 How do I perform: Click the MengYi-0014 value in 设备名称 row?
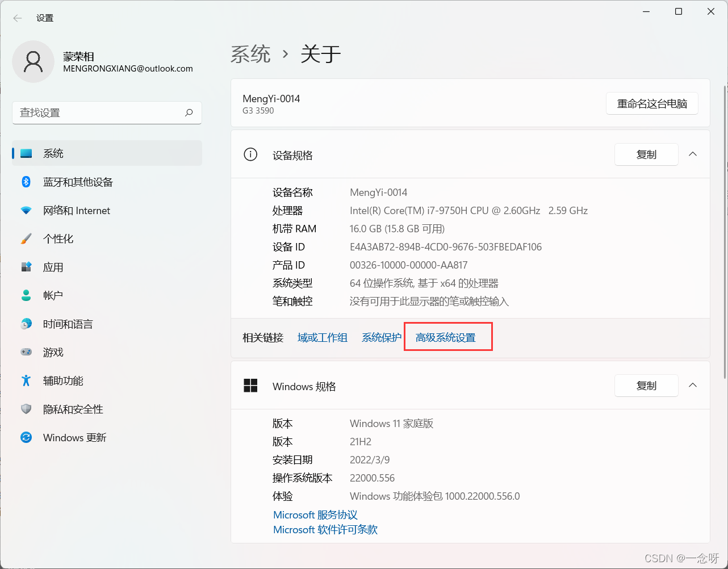click(x=379, y=193)
